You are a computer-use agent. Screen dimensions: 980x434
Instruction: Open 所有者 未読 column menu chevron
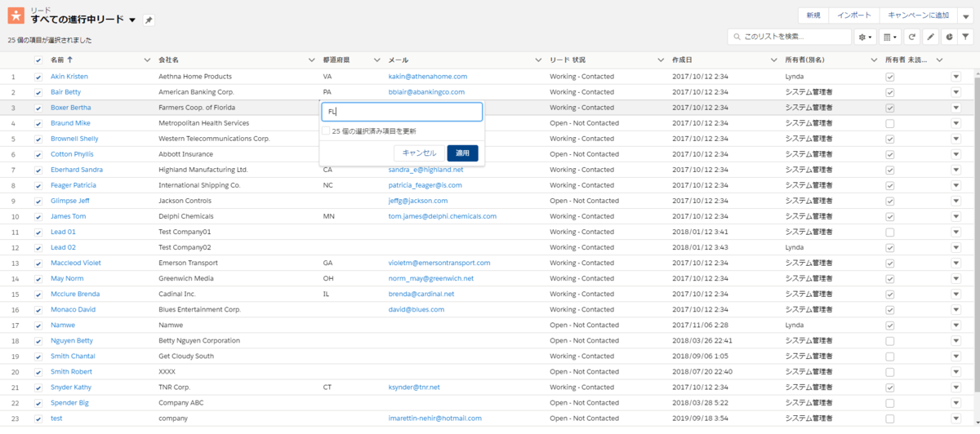tap(939, 60)
